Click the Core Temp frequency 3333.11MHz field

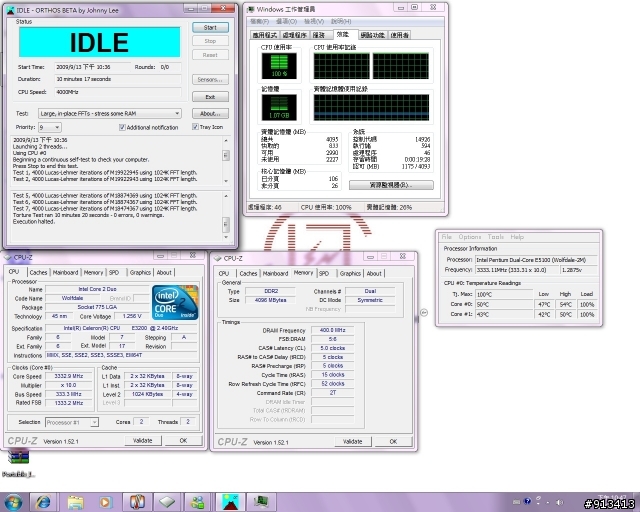tap(516, 270)
